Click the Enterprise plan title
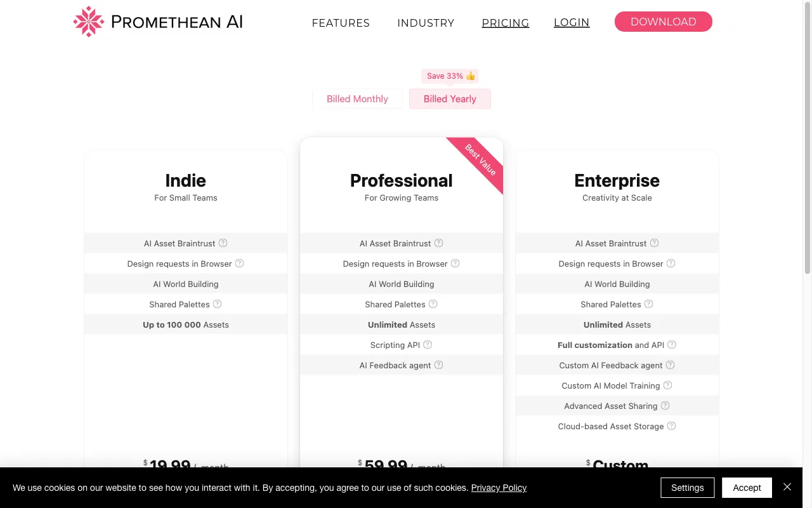This screenshot has height=508, width=812. pos(617,180)
